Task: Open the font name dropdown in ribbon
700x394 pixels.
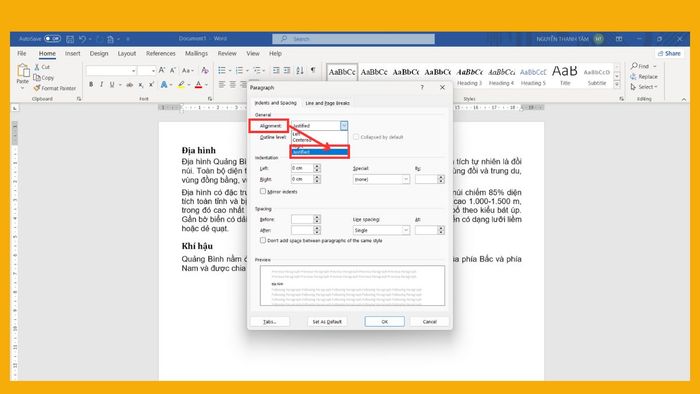Action: [x=133, y=71]
